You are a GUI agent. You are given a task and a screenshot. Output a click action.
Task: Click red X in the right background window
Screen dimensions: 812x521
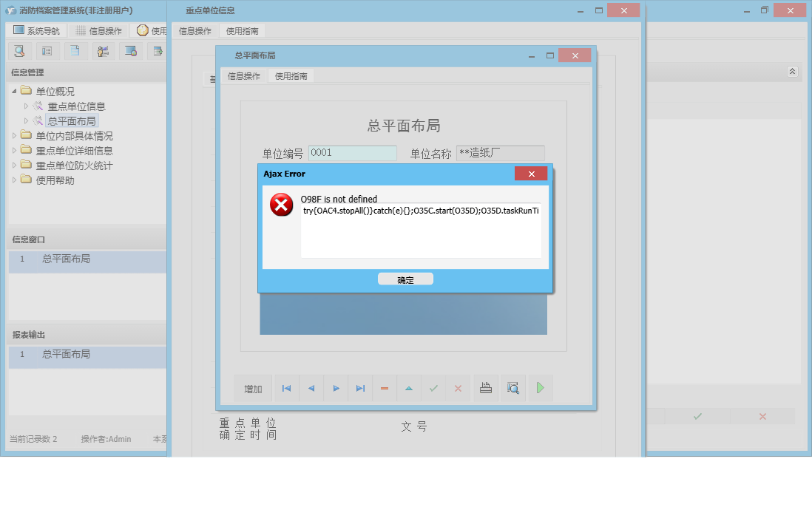(762, 417)
